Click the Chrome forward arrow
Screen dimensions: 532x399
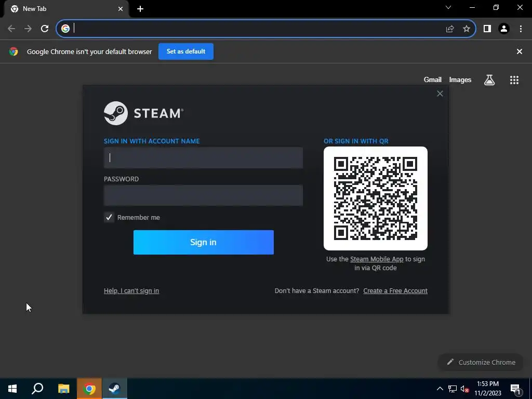28,29
